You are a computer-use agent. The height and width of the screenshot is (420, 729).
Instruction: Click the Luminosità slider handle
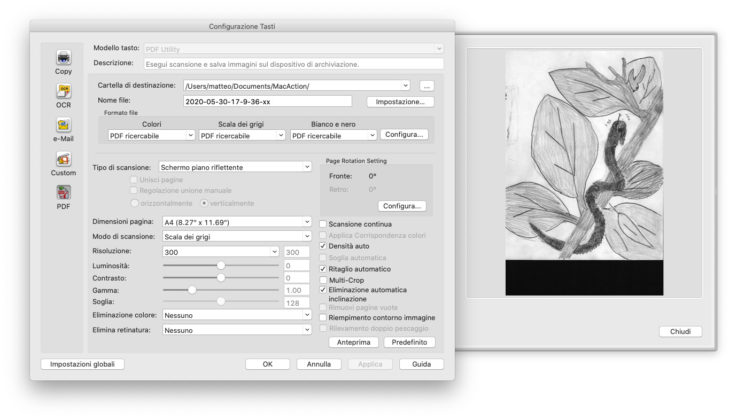click(x=221, y=265)
